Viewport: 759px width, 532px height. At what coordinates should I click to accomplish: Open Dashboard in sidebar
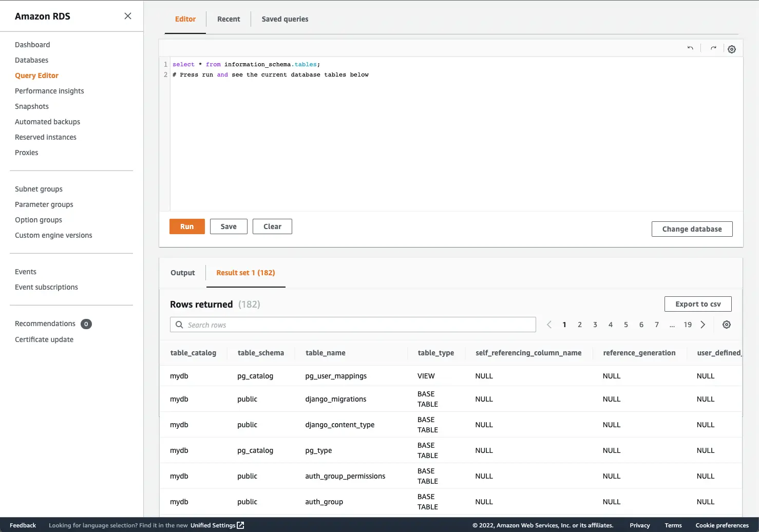(x=32, y=45)
